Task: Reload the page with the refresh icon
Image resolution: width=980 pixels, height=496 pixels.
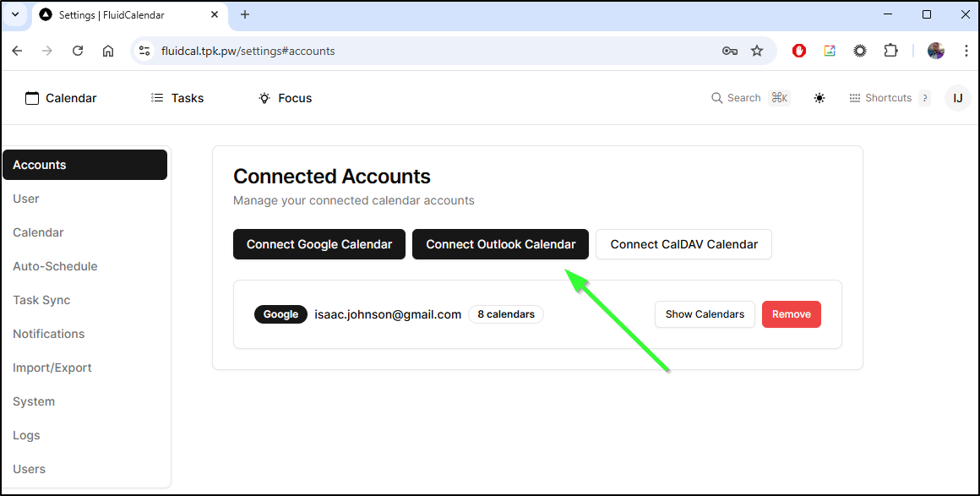Action: pos(78,51)
